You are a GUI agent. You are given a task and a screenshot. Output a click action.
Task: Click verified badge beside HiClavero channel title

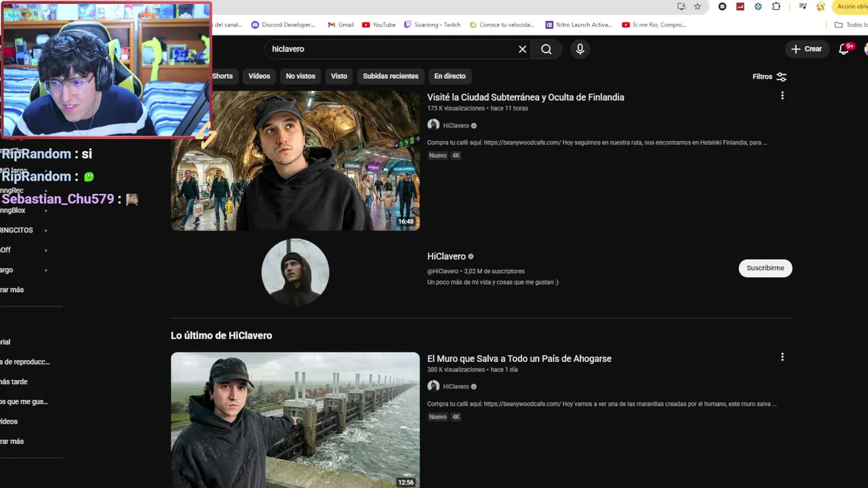471,257
